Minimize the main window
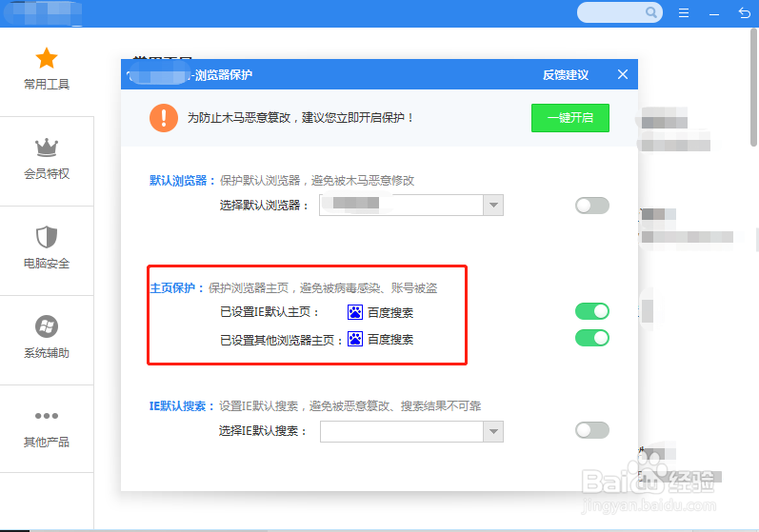This screenshot has width=759, height=532. (714, 15)
